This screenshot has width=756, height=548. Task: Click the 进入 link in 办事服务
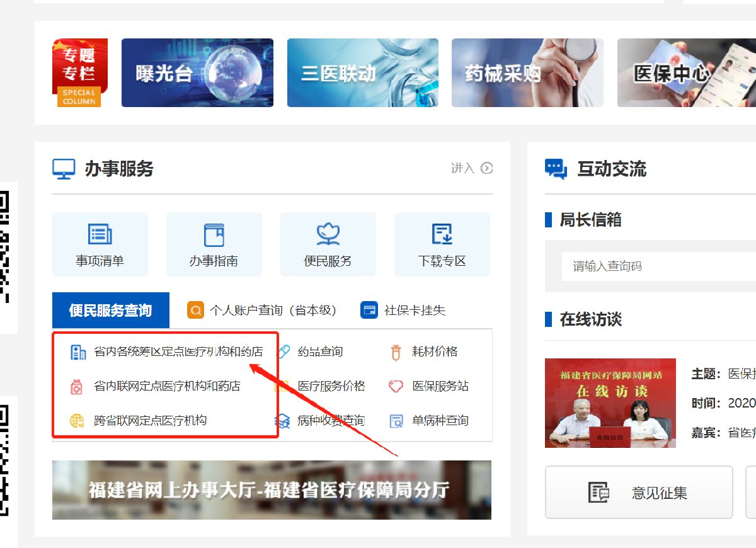[462, 168]
